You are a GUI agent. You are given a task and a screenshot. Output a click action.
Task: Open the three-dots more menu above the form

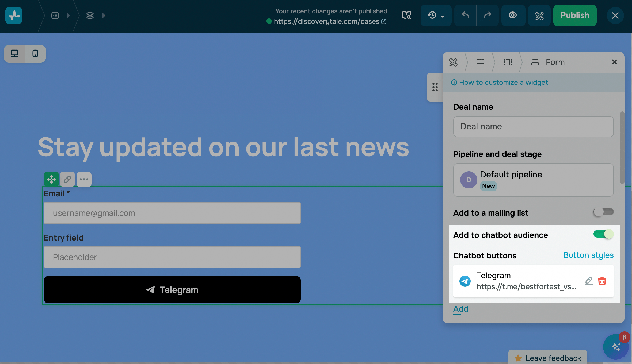click(84, 179)
